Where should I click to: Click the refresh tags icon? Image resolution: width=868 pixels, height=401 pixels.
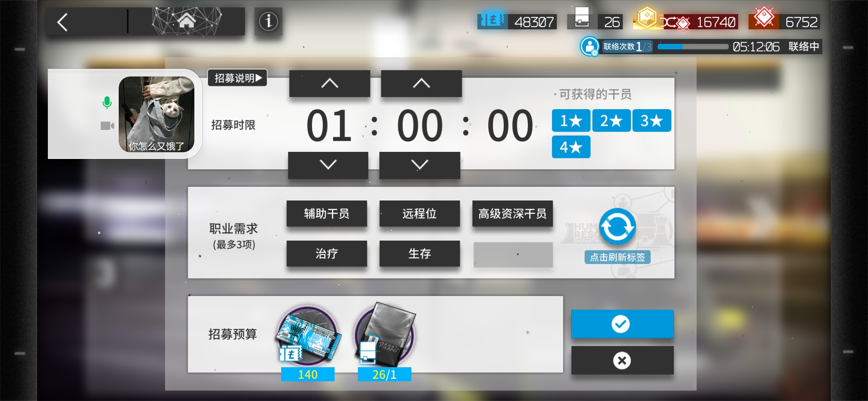tap(618, 225)
